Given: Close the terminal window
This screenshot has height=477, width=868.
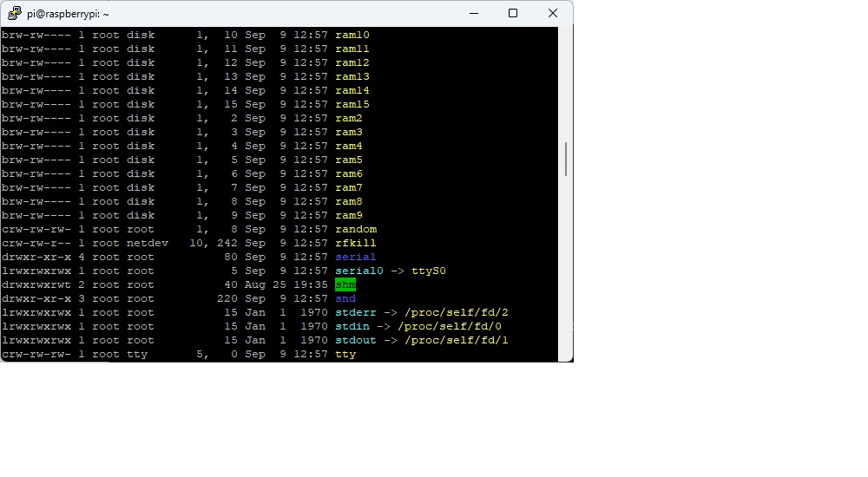Looking at the screenshot, I should coord(552,13).
